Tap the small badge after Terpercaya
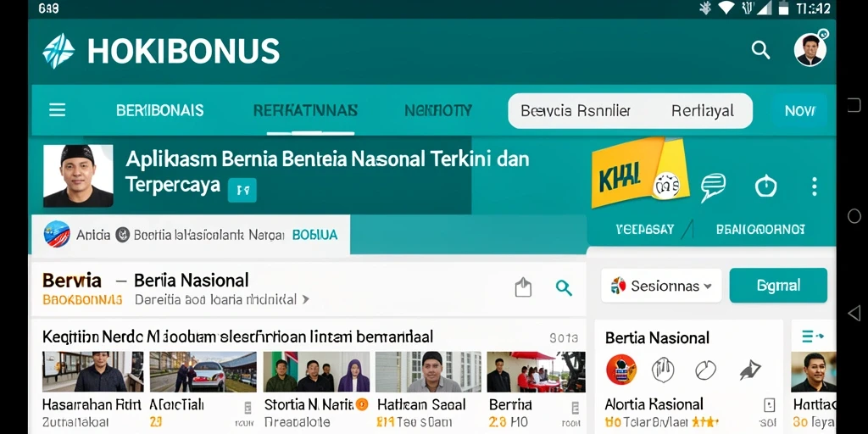Viewport: 868px width, 434px height. pyautogui.click(x=242, y=190)
